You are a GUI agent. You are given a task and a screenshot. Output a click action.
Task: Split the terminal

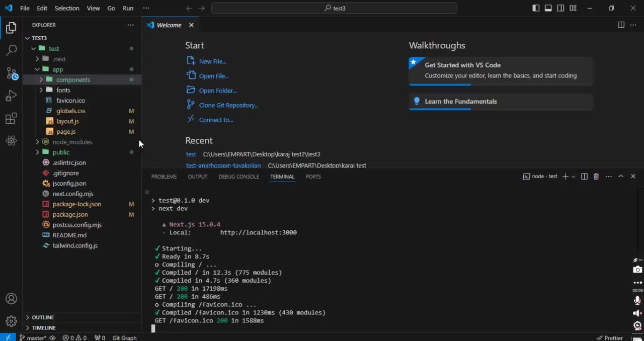(x=584, y=177)
